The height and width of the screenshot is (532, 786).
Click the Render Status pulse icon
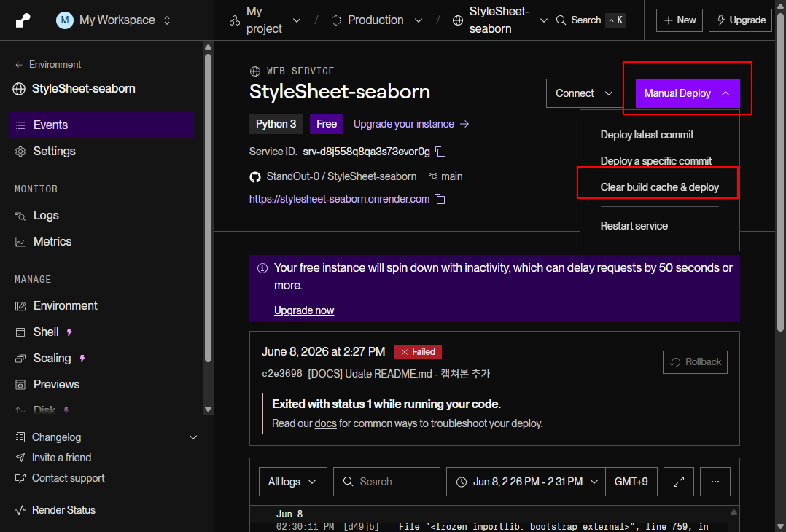20,510
